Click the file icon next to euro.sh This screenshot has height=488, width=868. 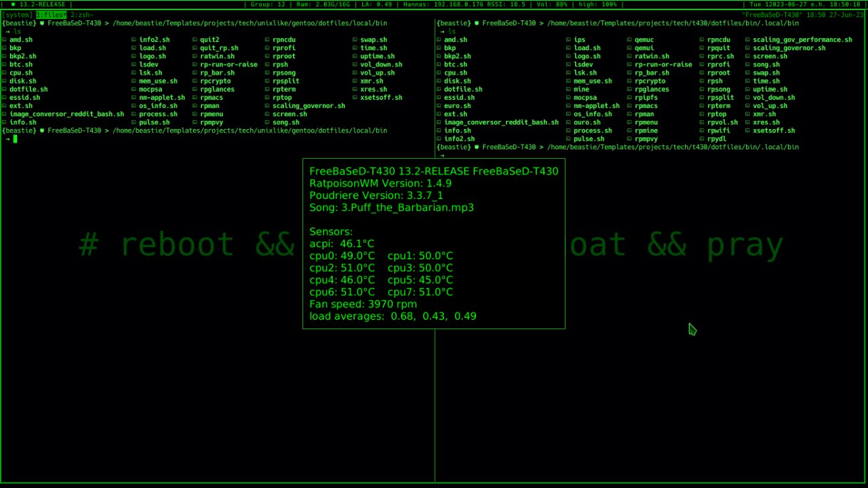pyautogui.click(x=439, y=106)
